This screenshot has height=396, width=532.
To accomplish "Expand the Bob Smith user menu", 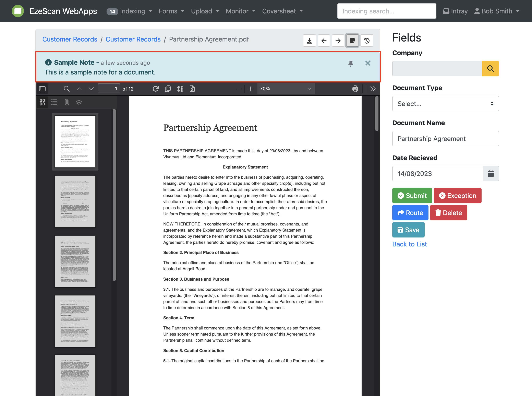I will (x=497, y=11).
